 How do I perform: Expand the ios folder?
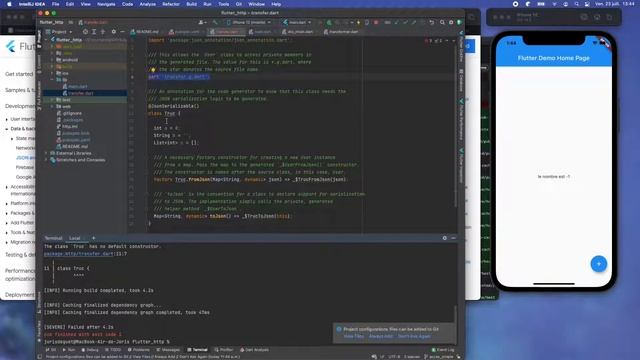52,73
